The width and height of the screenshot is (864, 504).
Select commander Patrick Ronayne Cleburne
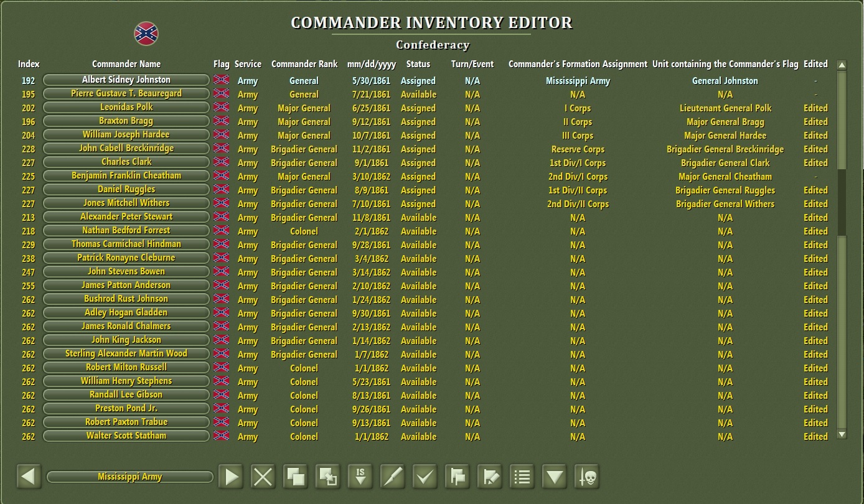(126, 258)
